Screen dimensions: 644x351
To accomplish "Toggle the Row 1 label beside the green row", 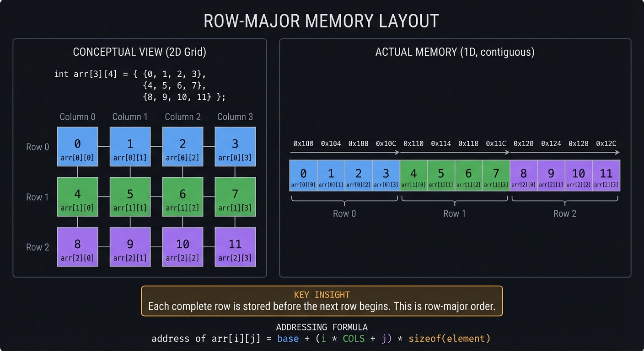I will [x=37, y=197].
